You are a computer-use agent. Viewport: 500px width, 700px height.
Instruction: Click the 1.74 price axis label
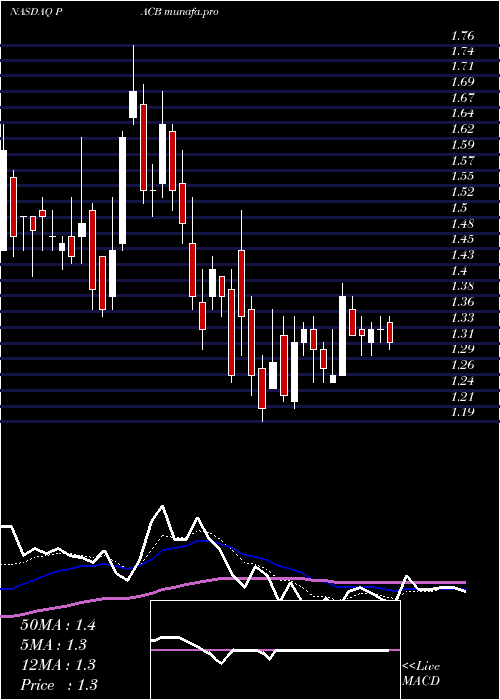[x=462, y=51]
